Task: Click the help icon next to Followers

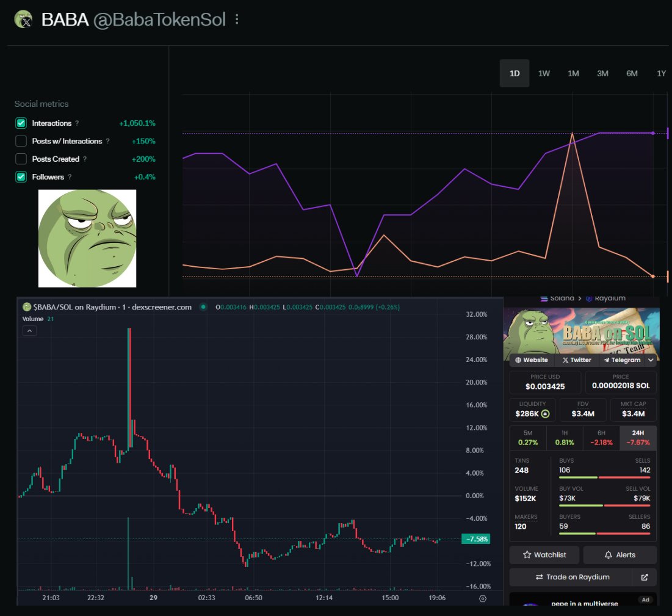Action: (x=70, y=177)
